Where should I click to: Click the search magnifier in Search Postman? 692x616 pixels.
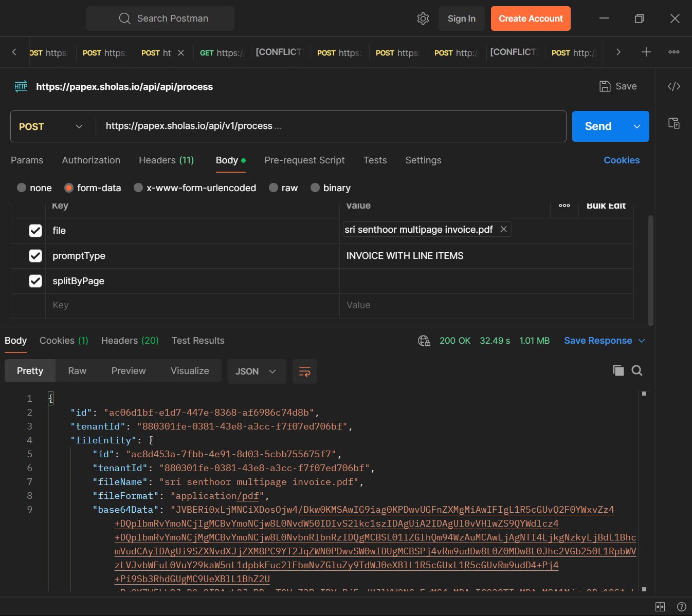[124, 18]
